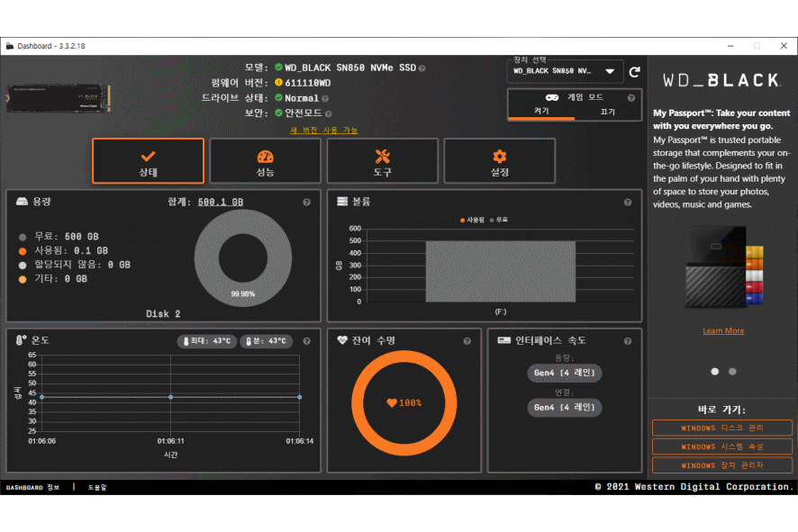This screenshot has height=532, width=798.
Task: Open DASHBOARD 정보 in footer
Action: pyautogui.click(x=32, y=487)
